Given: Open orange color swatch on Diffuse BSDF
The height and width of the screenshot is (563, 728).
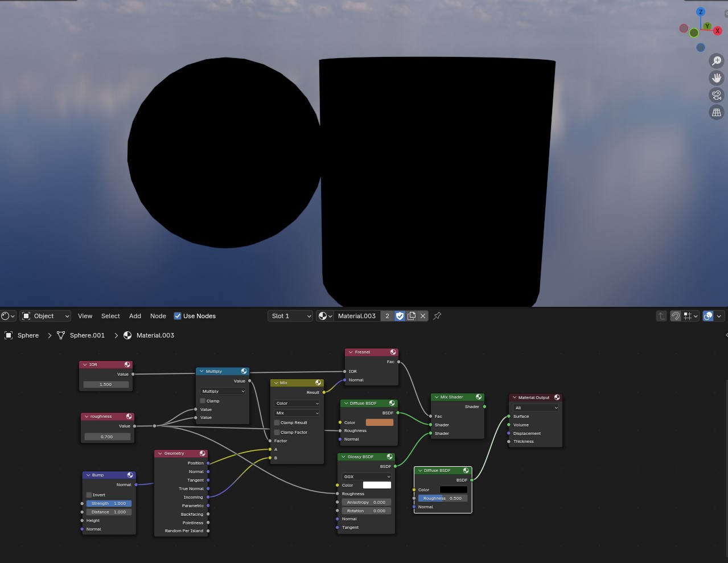Looking at the screenshot, I should tap(379, 422).
